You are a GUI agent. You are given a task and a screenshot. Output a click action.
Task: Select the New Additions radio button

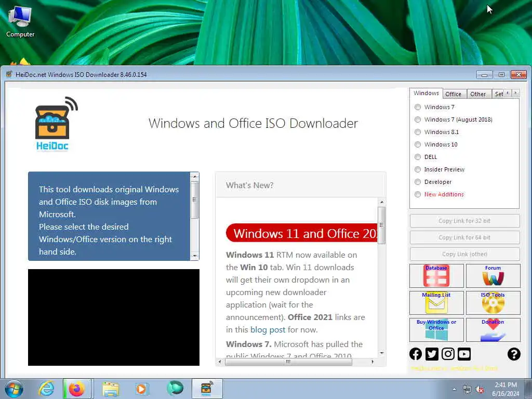coord(418,194)
